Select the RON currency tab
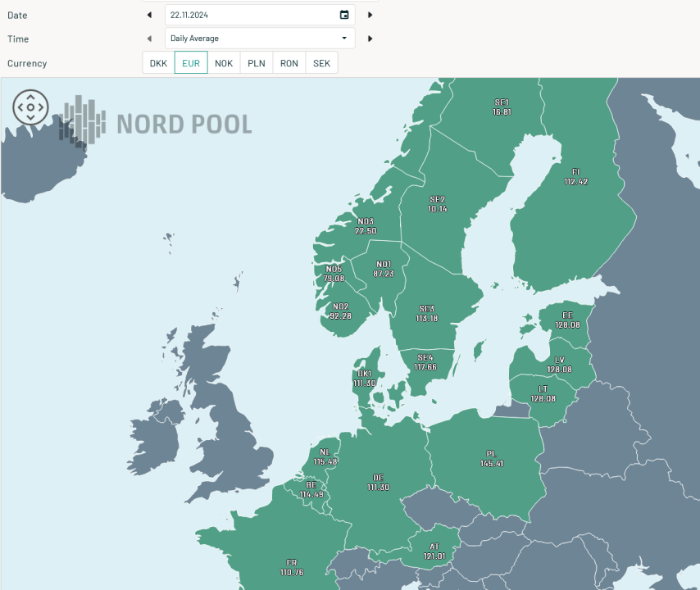This screenshot has width=700, height=590. click(x=289, y=62)
